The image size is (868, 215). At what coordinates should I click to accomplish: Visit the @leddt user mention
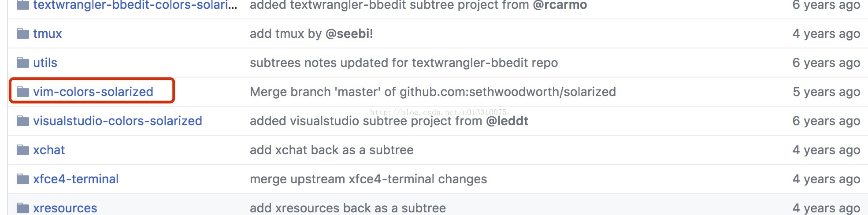coord(507,121)
